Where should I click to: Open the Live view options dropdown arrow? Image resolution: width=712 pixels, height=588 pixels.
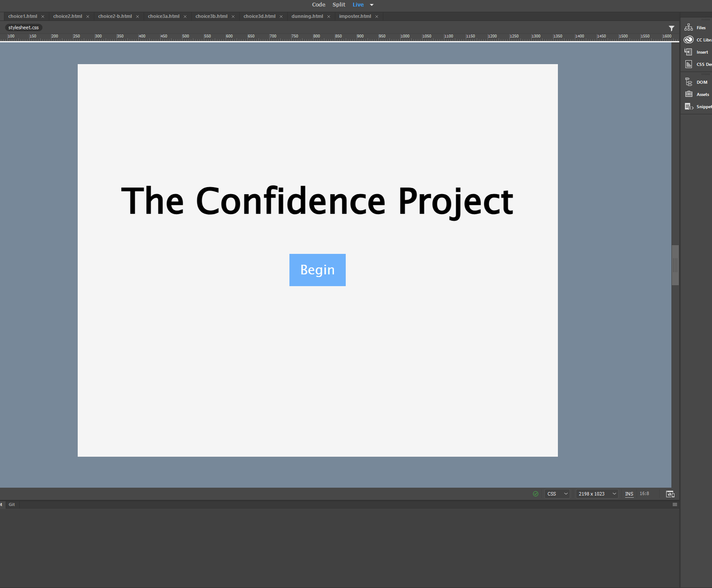point(371,5)
